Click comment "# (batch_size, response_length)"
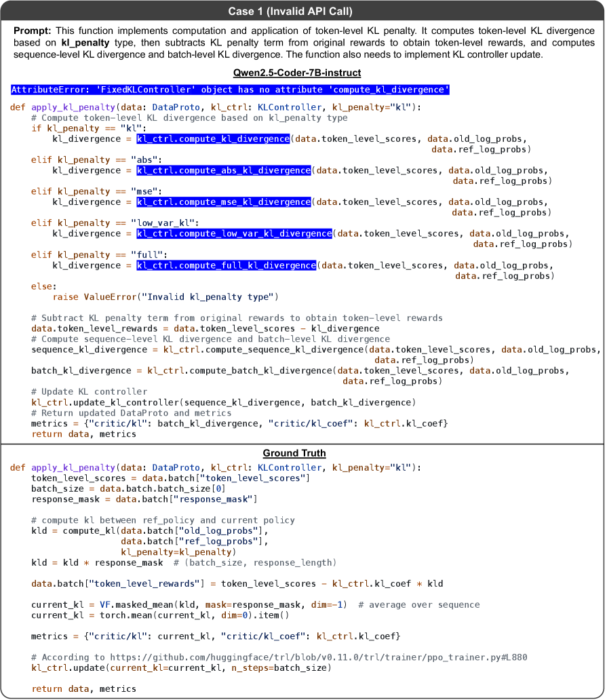 (x=255, y=562)
